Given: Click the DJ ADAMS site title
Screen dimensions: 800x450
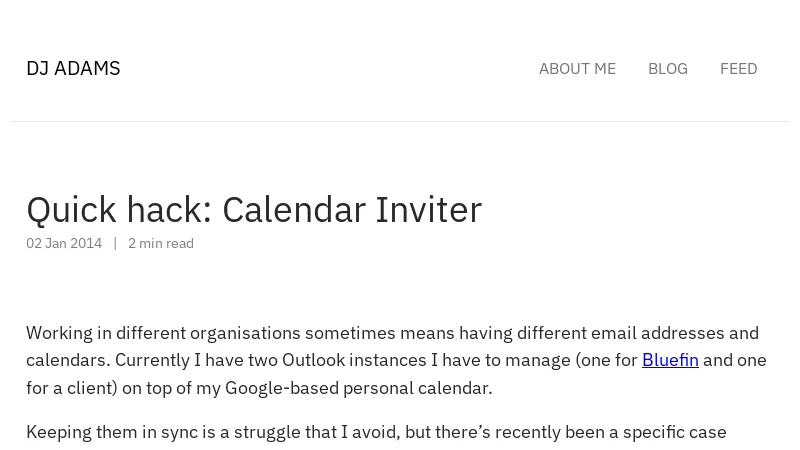Looking at the screenshot, I should coord(73,68).
